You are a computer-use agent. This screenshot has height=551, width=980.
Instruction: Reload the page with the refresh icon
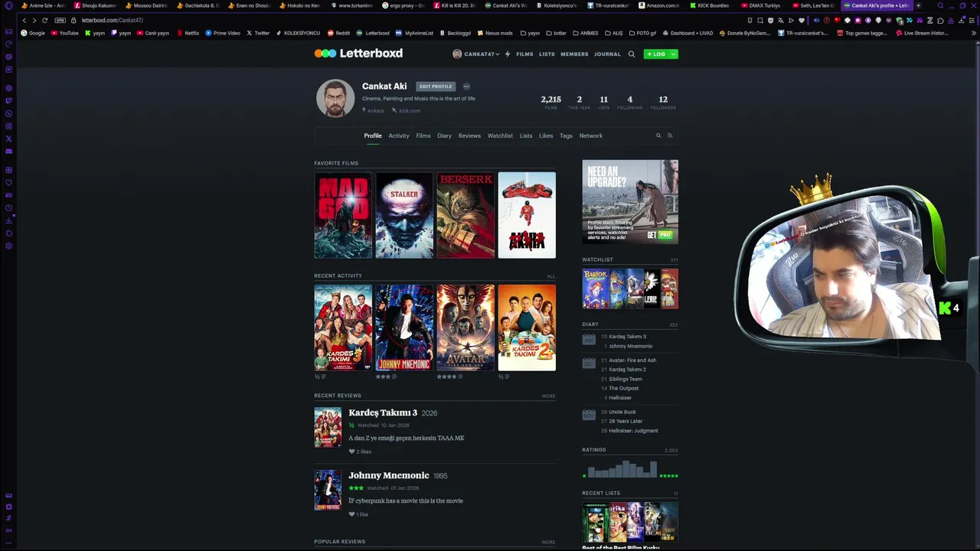click(x=44, y=20)
